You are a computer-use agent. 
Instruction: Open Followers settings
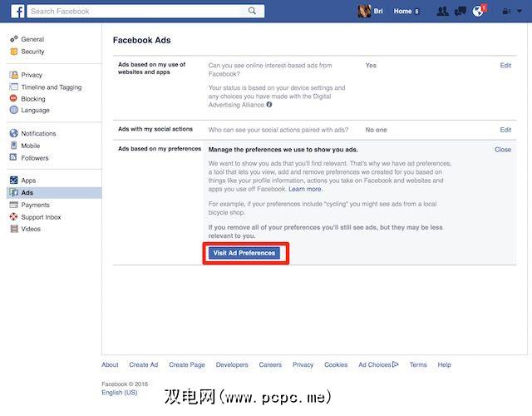pos(35,158)
